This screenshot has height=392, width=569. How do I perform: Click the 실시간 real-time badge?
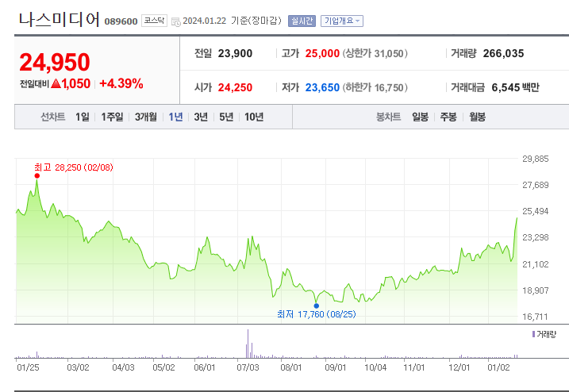click(x=302, y=21)
